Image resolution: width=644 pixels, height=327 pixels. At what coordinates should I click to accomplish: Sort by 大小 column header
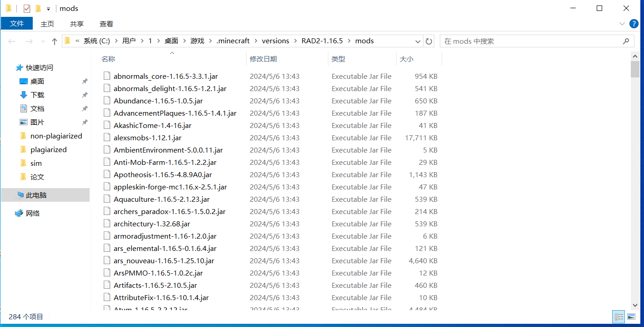407,59
